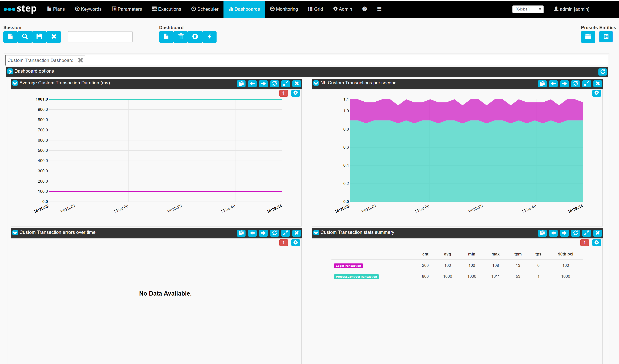Open the Parameters page
The width and height of the screenshot is (619, 364).
point(127,9)
